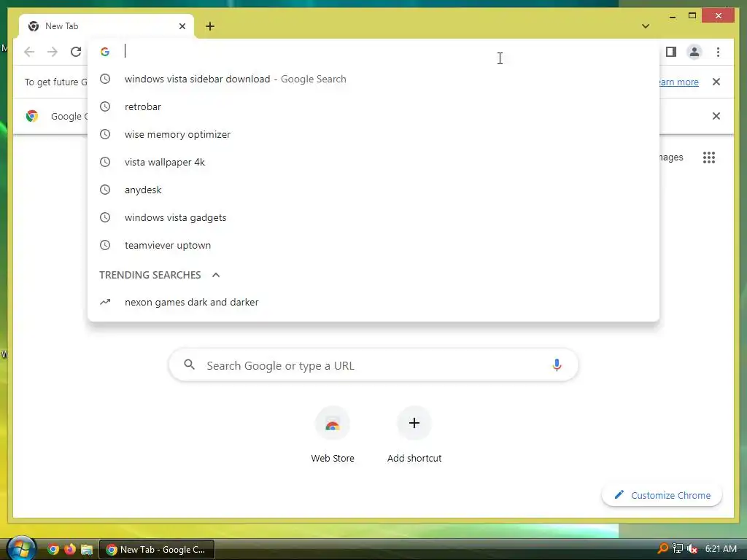Open the 6:21 AM clock
Image resolution: width=747 pixels, height=560 pixels.
[x=721, y=549]
